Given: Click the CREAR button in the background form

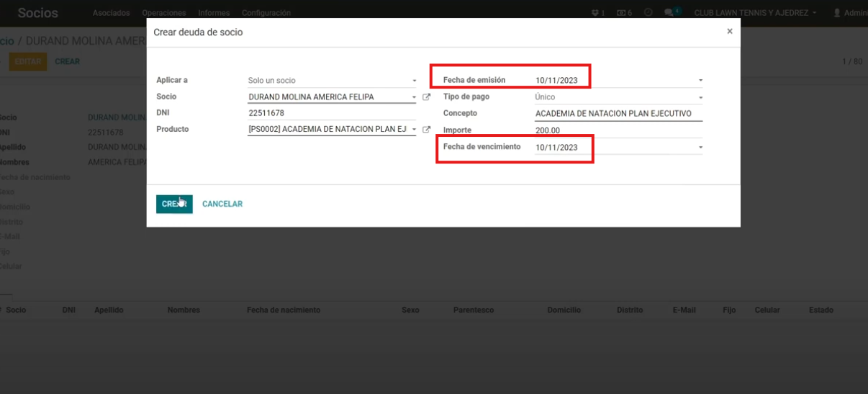Looking at the screenshot, I should click(68, 61).
